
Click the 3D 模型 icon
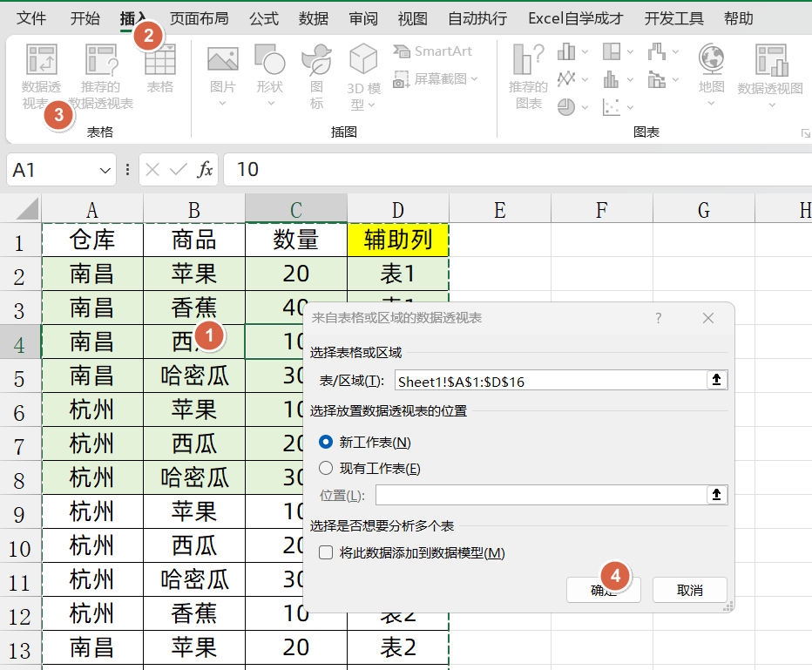[363, 59]
